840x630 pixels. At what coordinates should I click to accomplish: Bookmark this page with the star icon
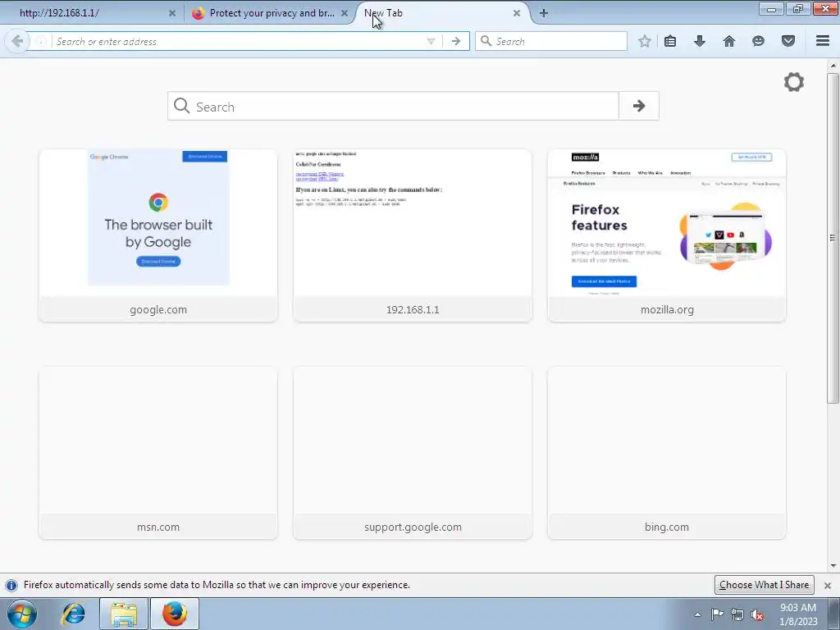[x=645, y=41]
